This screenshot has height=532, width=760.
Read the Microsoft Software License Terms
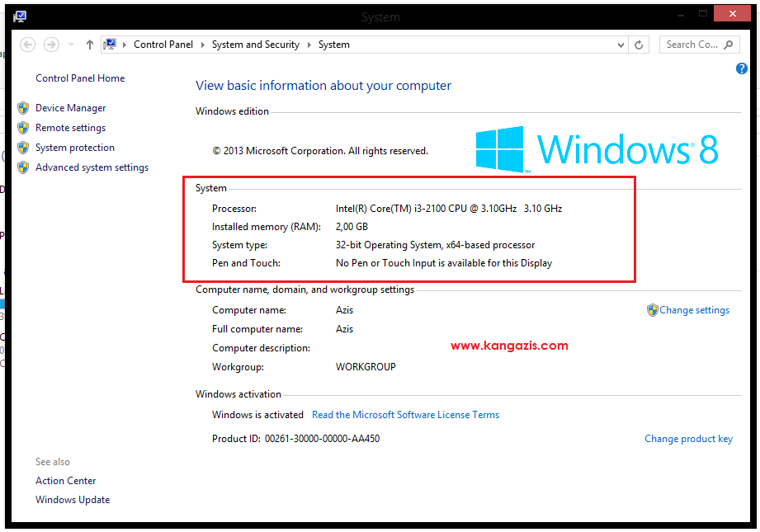(406, 415)
